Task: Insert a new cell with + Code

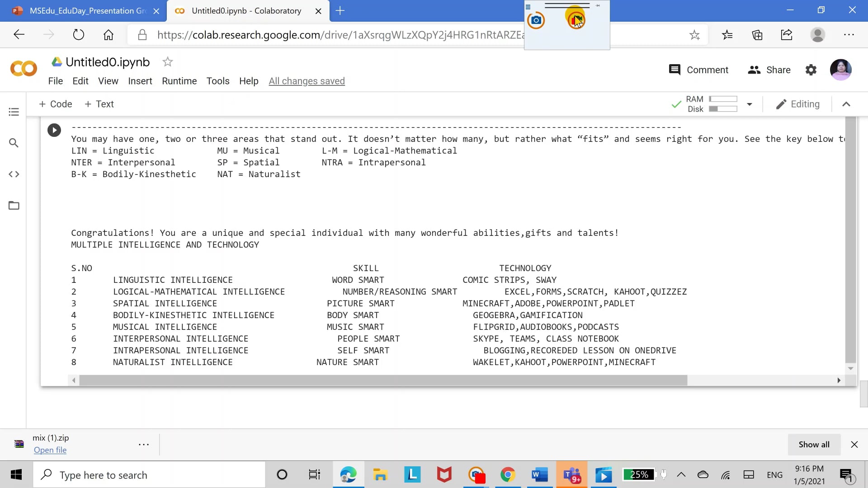Action: pos(55,104)
